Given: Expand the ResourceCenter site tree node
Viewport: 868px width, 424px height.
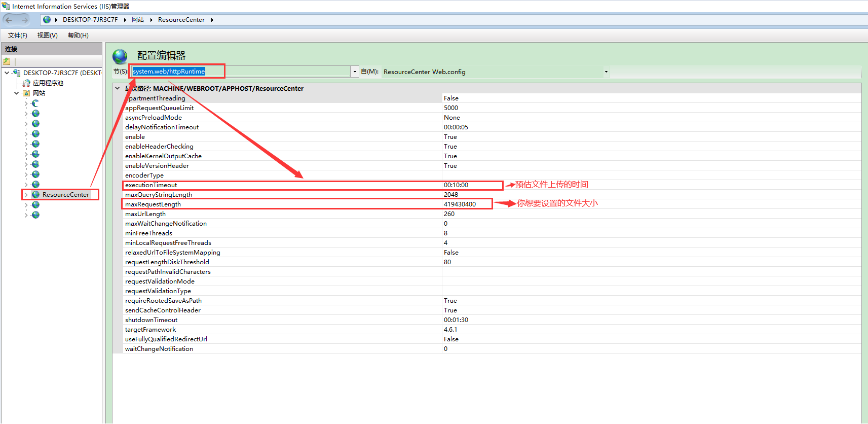Looking at the screenshot, I should point(26,195).
